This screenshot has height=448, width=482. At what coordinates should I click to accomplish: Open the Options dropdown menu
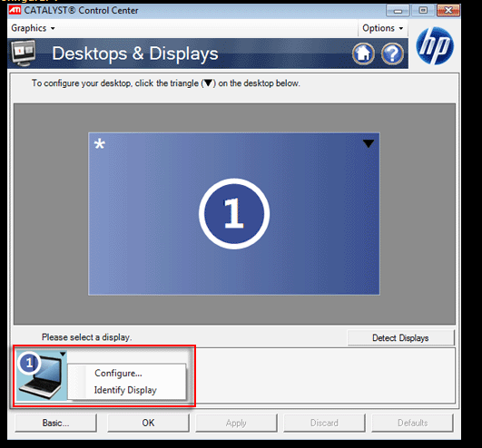(382, 28)
